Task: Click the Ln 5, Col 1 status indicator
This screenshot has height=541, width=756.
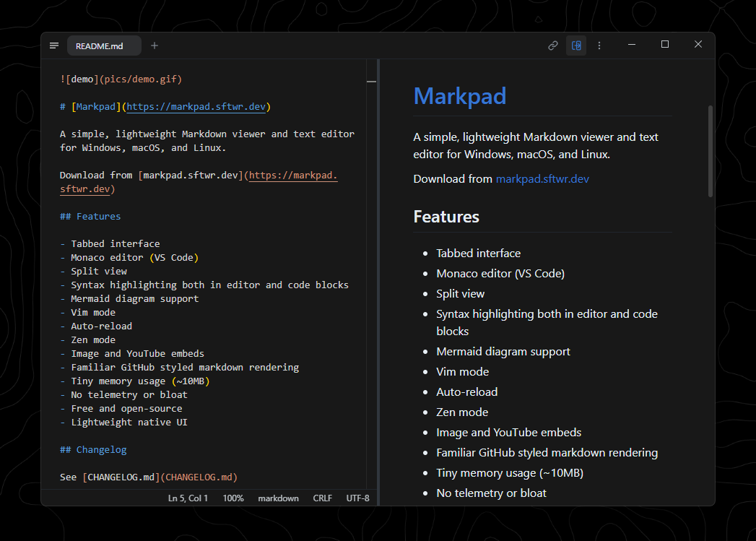Action: (x=188, y=498)
